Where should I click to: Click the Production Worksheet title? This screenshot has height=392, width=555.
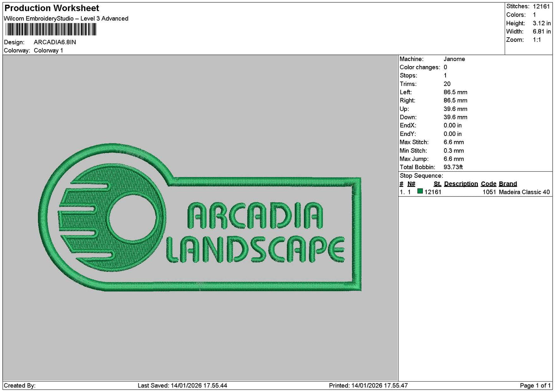(x=52, y=8)
